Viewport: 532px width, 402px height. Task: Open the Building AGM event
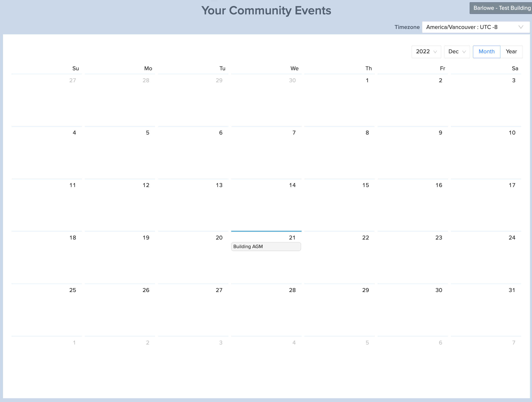point(266,246)
